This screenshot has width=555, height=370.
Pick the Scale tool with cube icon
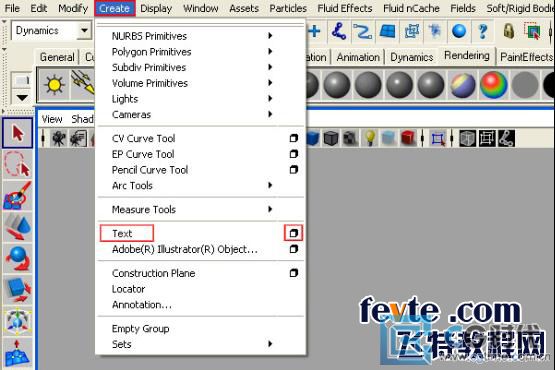[x=18, y=289]
